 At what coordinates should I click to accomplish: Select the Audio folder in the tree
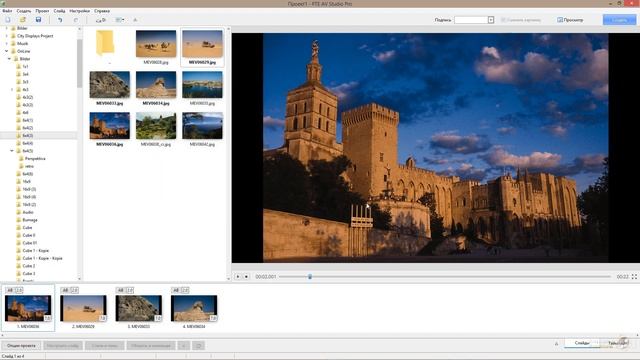pyautogui.click(x=28, y=212)
